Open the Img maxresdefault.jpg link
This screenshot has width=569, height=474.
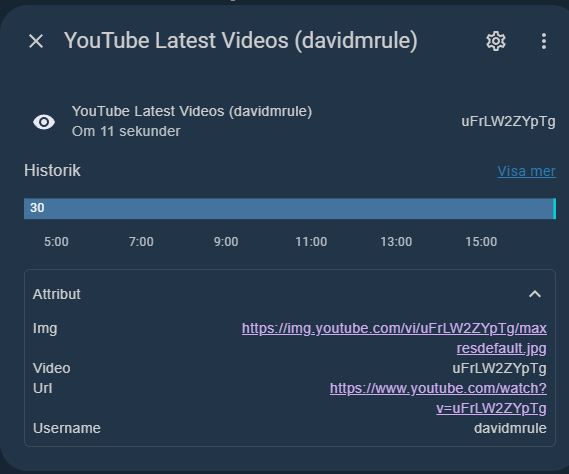[x=394, y=338]
